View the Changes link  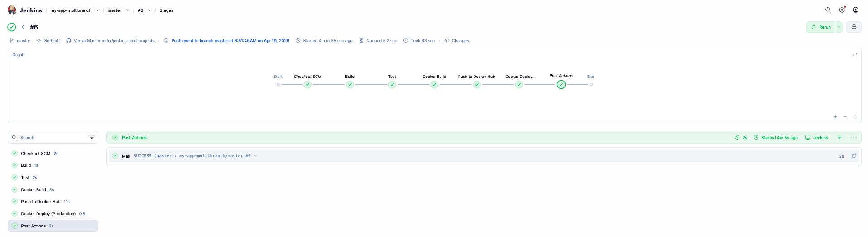pos(460,41)
